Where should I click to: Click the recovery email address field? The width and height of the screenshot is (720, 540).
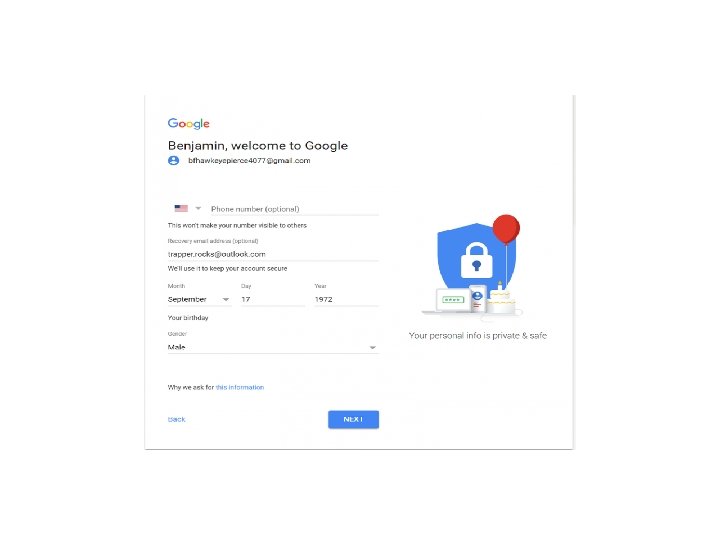tap(273, 254)
